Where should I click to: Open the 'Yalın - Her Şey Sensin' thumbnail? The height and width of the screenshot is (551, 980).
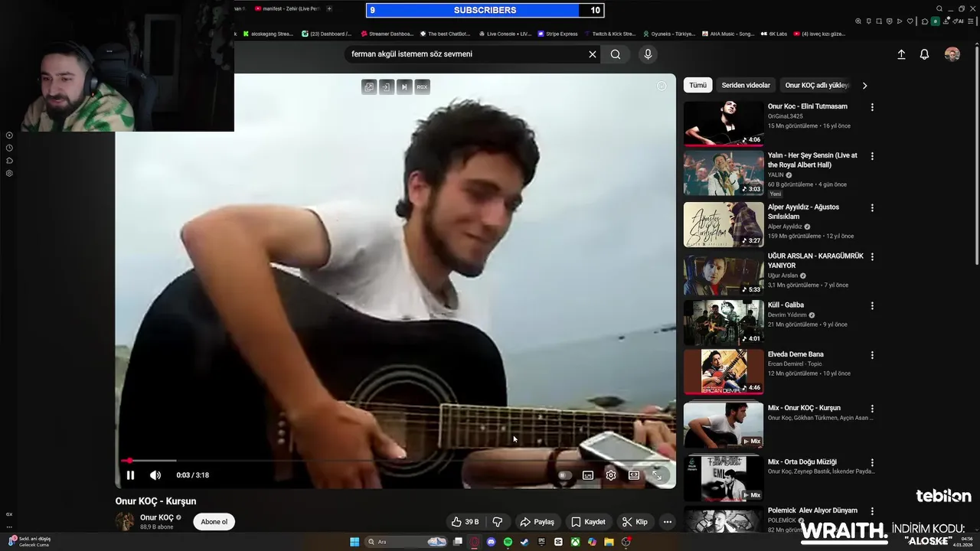tap(724, 173)
